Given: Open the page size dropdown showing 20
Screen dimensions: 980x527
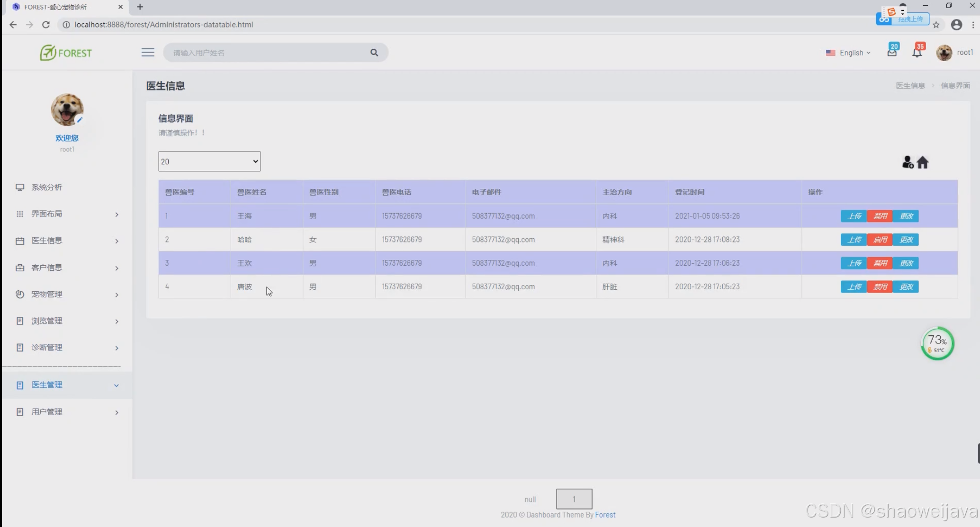Looking at the screenshot, I should click(x=209, y=161).
